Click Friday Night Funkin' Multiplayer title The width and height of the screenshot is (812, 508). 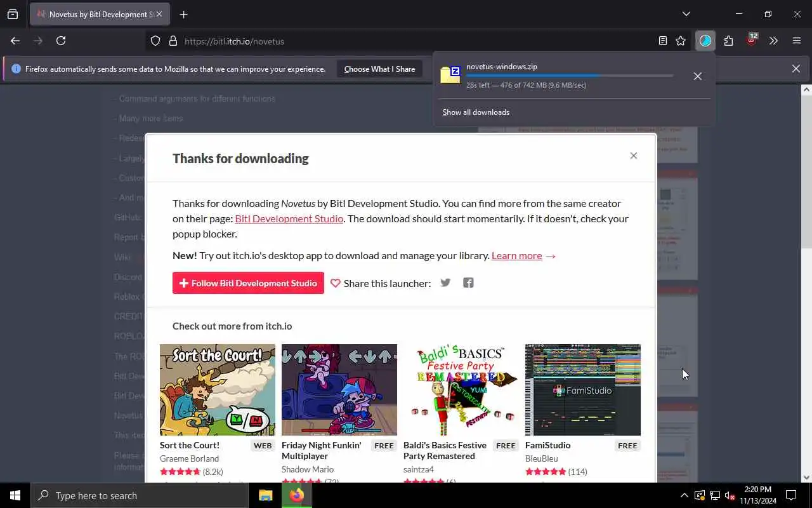(x=322, y=451)
